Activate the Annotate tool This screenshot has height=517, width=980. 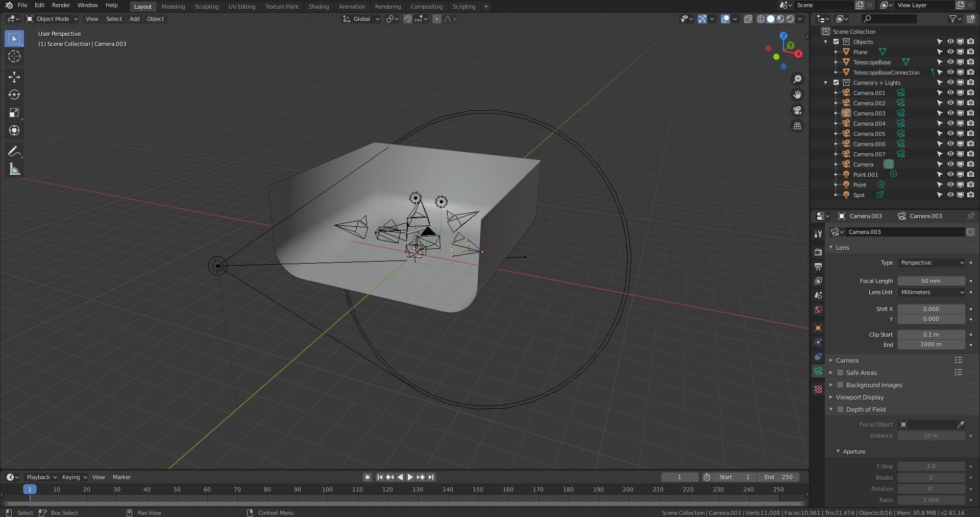[14, 151]
